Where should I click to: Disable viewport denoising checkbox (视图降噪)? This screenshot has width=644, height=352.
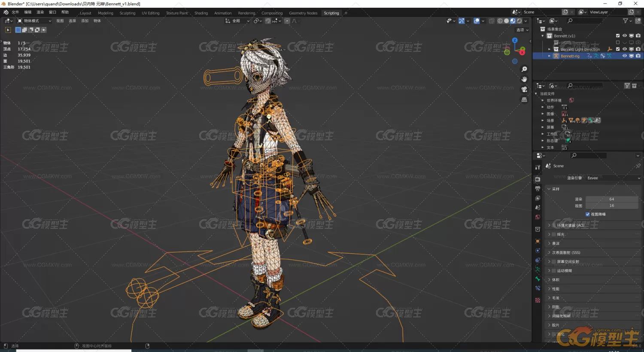click(x=588, y=214)
